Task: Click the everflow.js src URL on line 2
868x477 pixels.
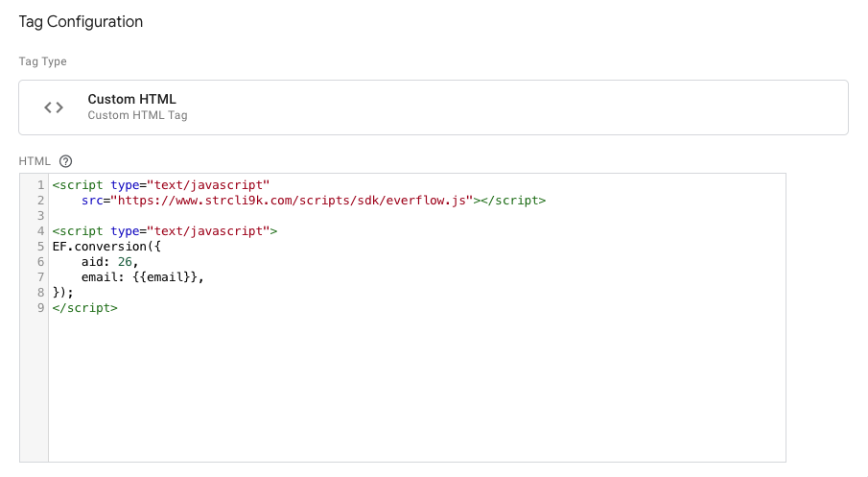Action: 292,201
